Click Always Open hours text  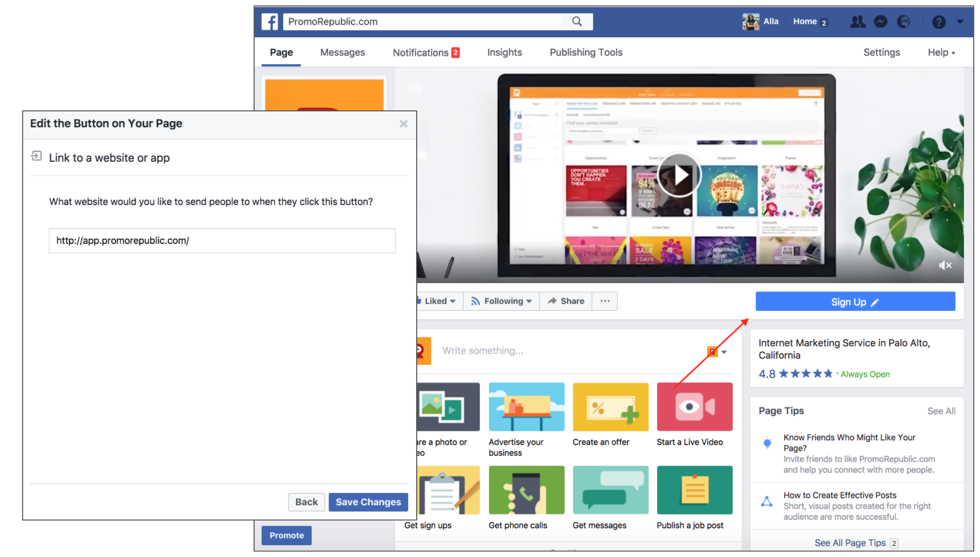(x=865, y=374)
